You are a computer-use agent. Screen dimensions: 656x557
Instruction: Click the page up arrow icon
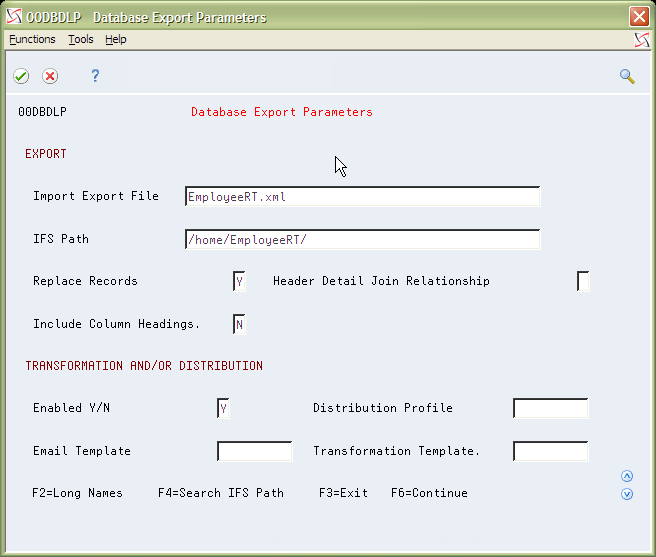(627, 476)
